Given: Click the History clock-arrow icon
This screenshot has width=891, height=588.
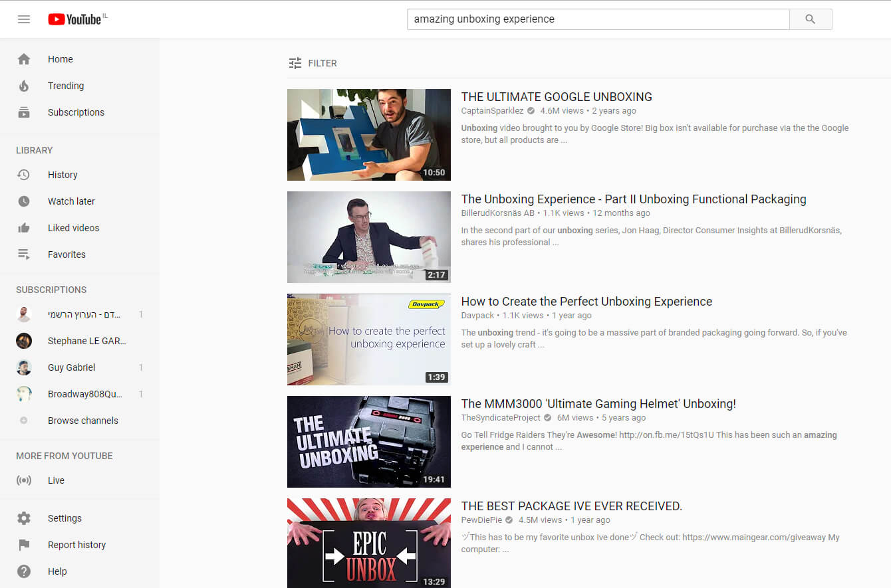Looking at the screenshot, I should (x=24, y=175).
